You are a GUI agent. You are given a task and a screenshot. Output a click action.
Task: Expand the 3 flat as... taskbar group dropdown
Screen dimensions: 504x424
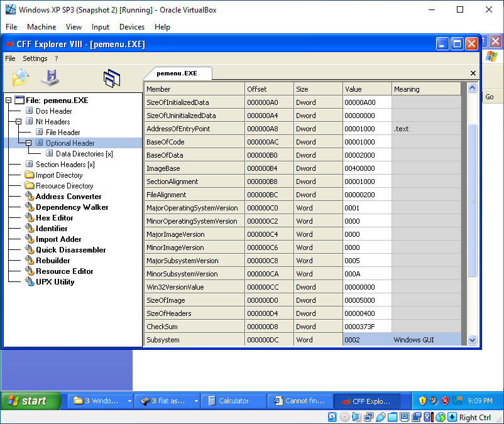pyautogui.click(x=195, y=401)
